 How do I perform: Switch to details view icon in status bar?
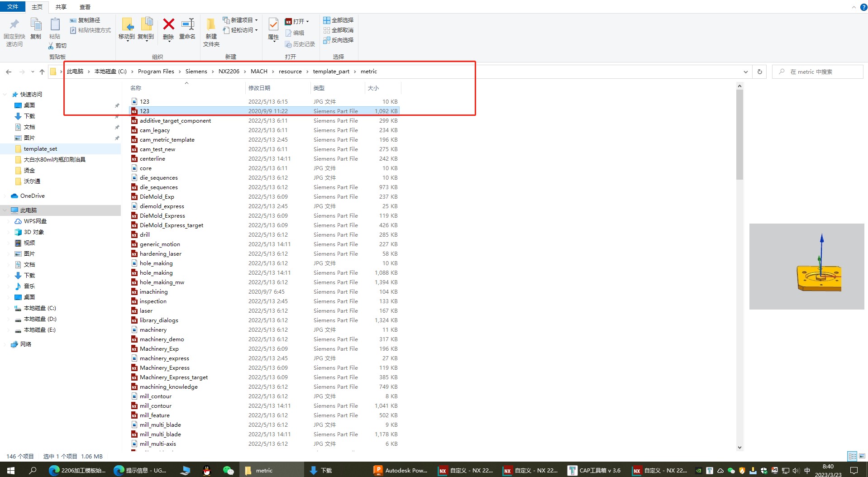tap(852, 456)
